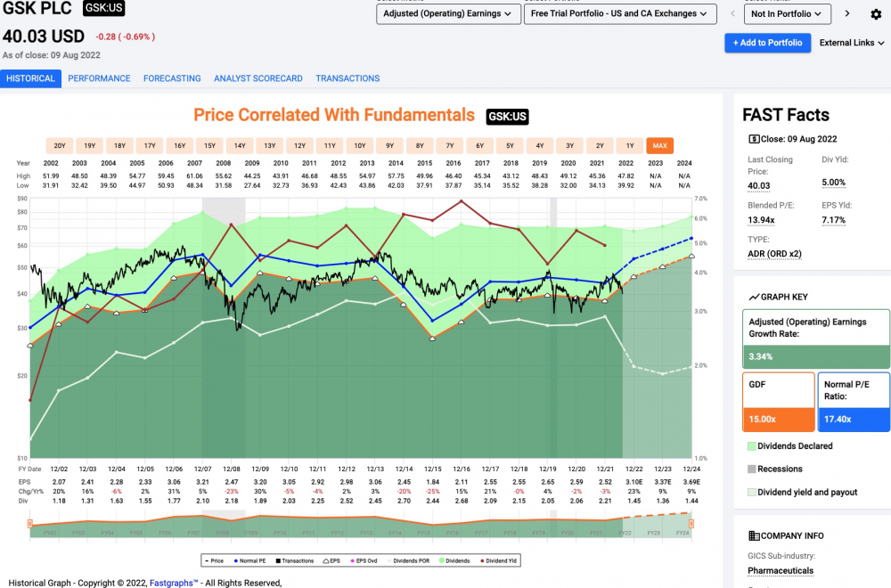Switch to the Performance tab
Viewport: 891px width, 588px height.
click(x=99, y=78)
